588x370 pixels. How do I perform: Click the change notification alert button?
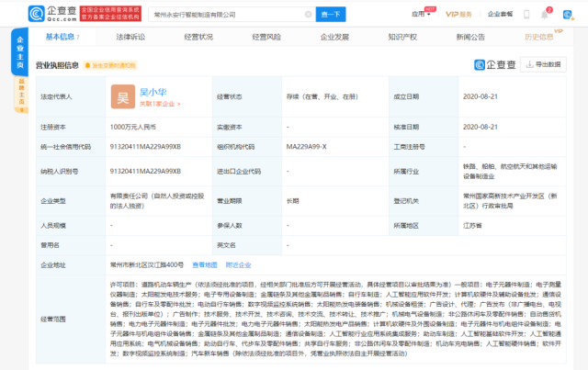point(110,65)
